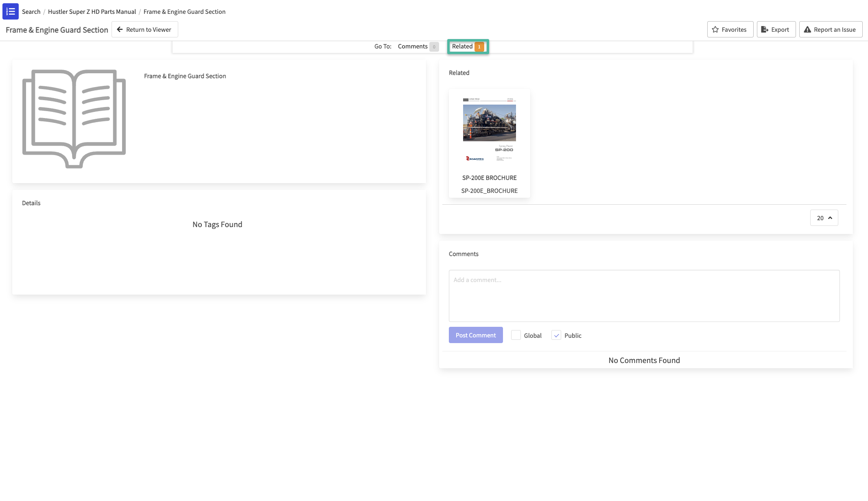Screen dimensions: 868x501
Task: Open the SP-200E_BROCHURE filename link
Action: tap(489, 191)
